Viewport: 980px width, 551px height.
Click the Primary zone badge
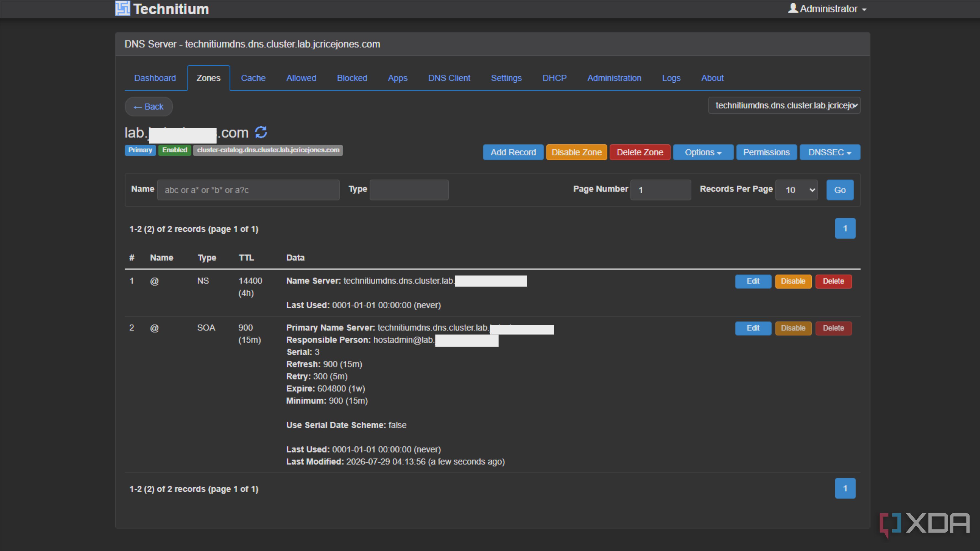tap(140, 150)
